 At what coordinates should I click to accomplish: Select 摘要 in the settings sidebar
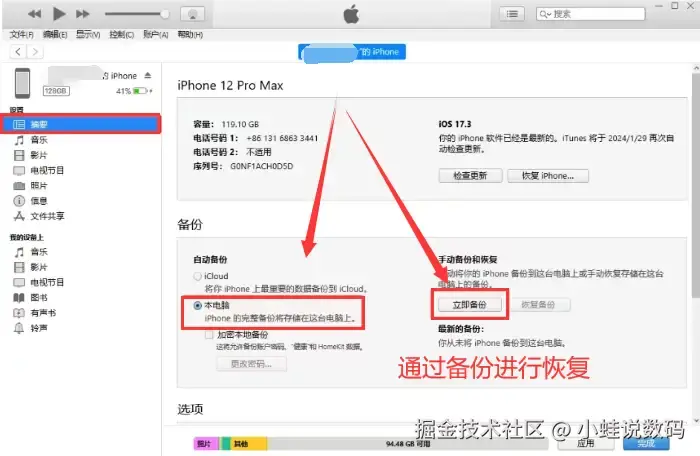81,124
